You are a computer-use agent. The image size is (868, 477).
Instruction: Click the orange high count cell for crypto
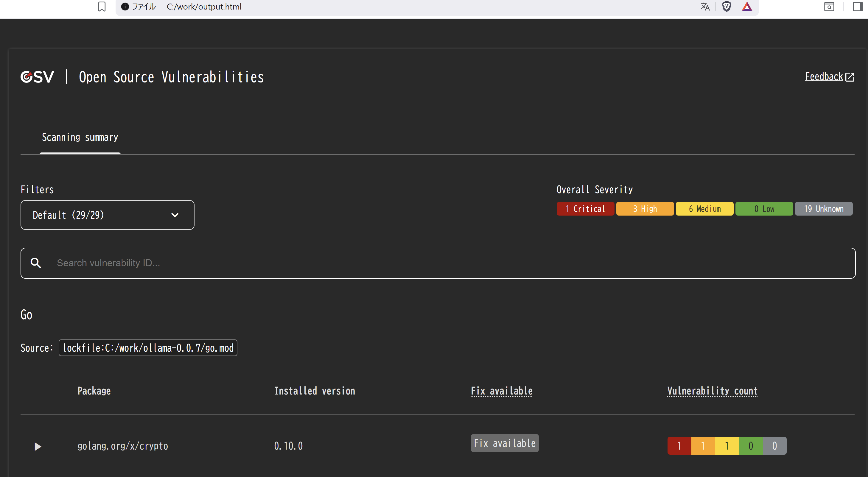pyautogui.click(x=703, y=446)
